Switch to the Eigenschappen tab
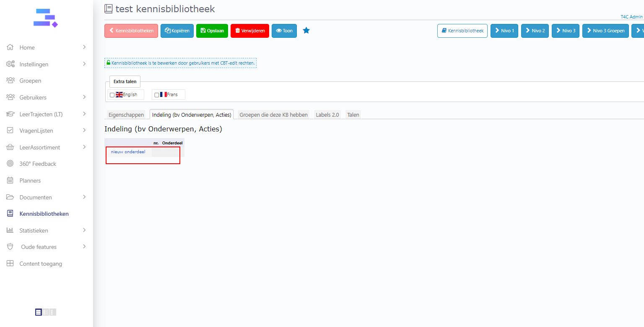Image resolution: width=644 pixels, height=327 pixels. click(x=126, y=115)
